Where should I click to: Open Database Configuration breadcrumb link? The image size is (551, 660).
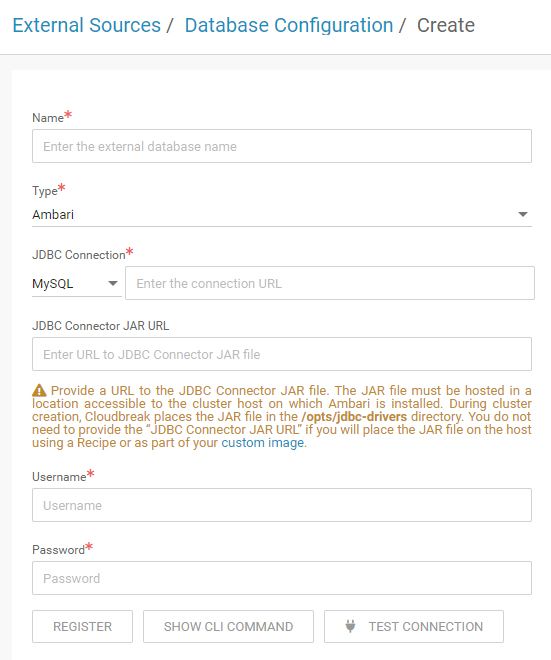(289, 25)
